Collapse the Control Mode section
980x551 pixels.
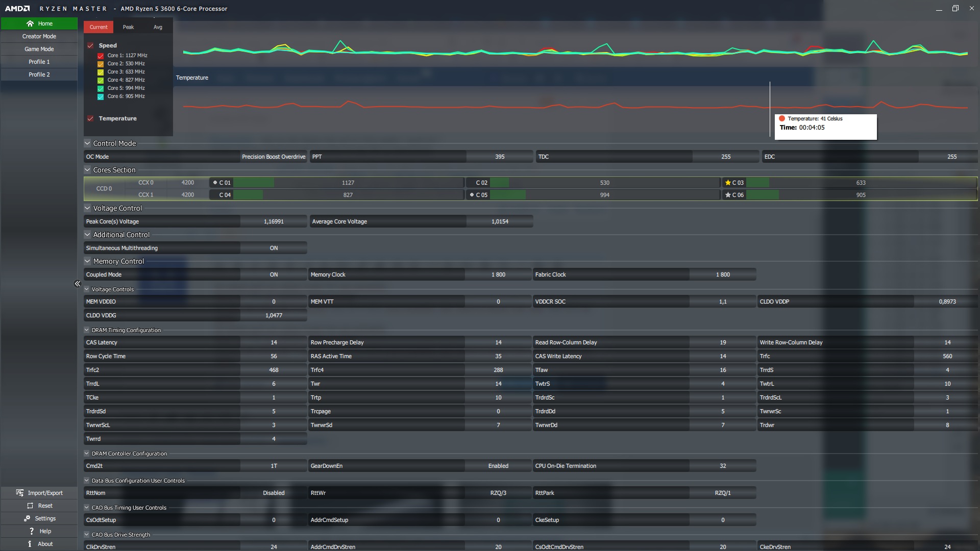click(87, 143)
